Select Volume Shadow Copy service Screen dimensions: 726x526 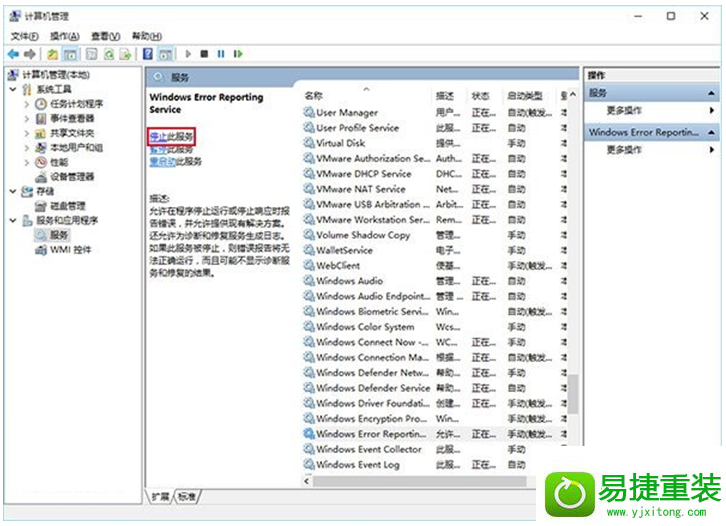pos(434,235)
